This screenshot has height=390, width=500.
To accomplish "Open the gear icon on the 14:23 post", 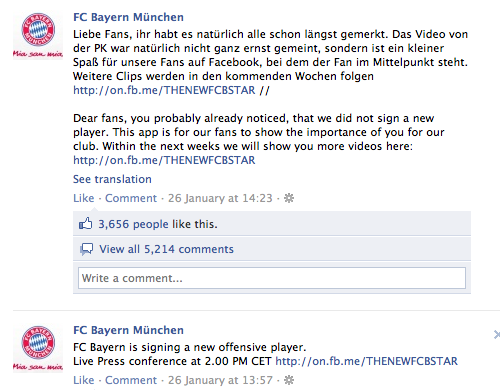I will (289, 198).
